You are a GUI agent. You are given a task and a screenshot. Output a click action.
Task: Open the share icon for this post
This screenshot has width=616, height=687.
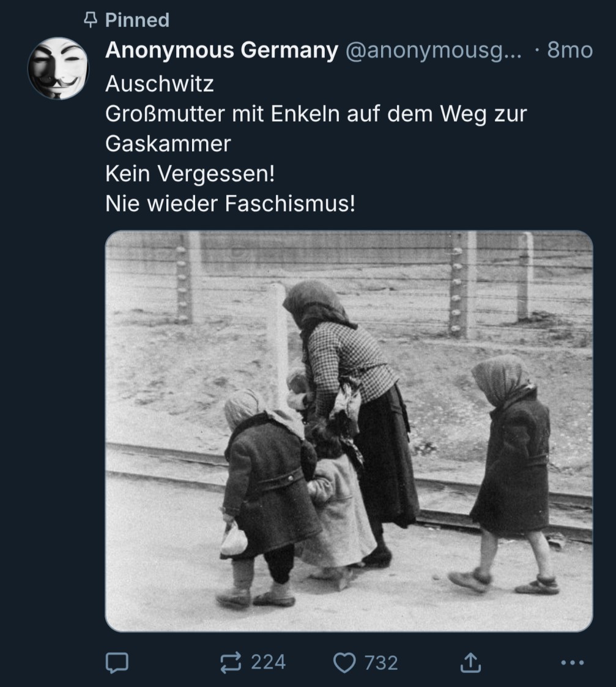470,662
